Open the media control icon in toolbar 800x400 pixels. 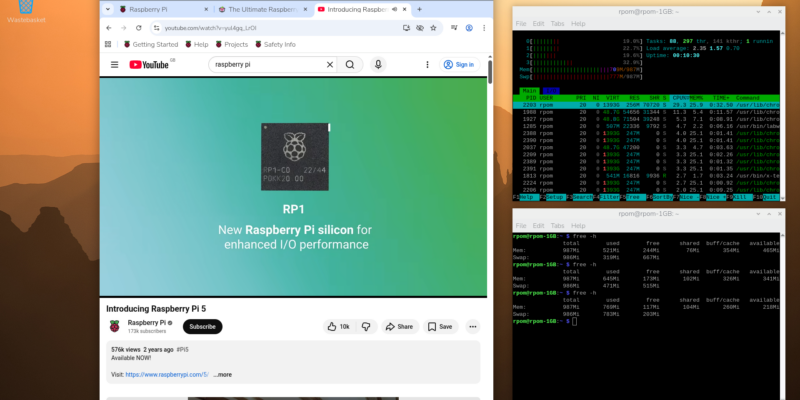[x=454, y=28]
